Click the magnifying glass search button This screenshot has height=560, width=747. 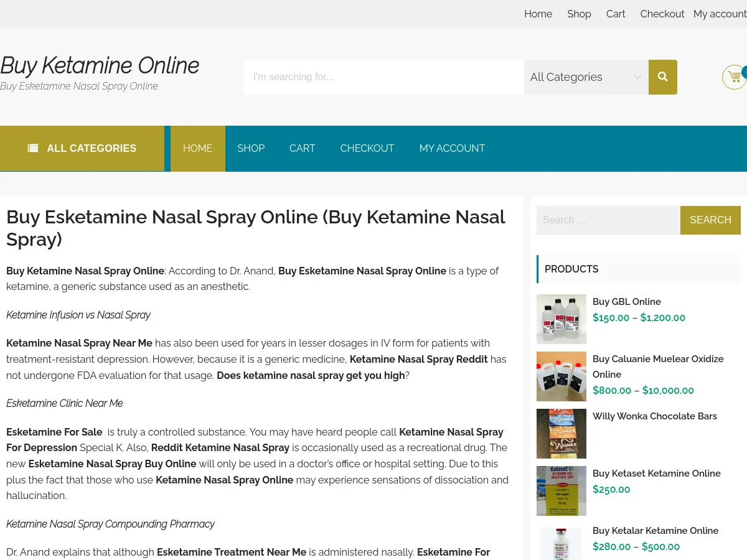[x=662, y=77]
